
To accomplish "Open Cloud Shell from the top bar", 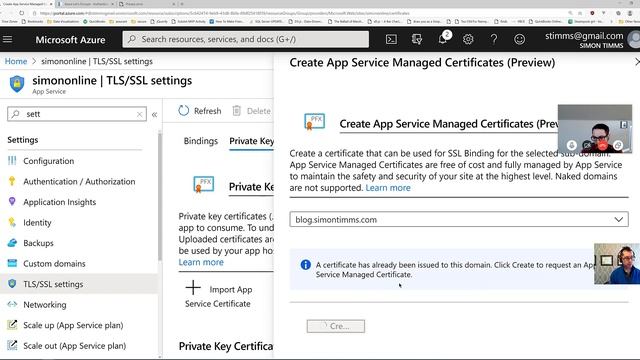I will click(x=391, y=39).
